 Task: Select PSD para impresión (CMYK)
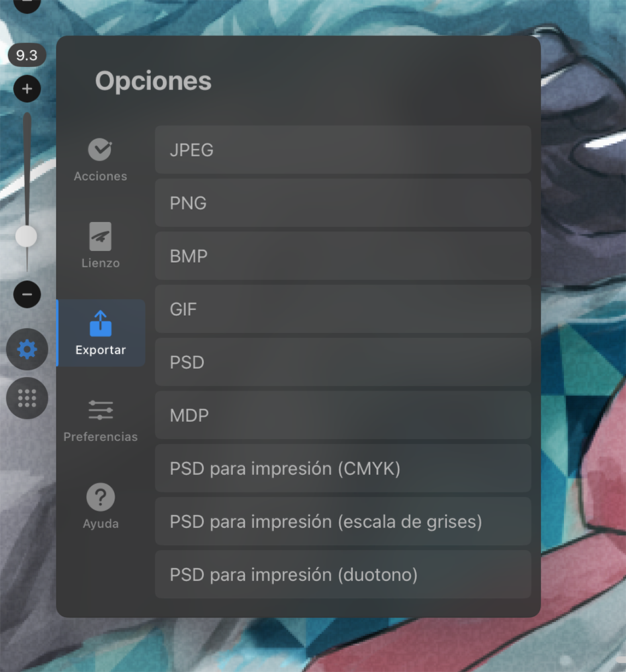point(343,468)
